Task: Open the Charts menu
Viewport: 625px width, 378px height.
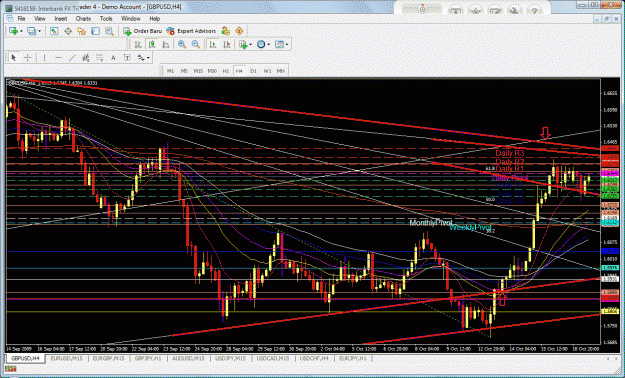Action: coord(83,19)
